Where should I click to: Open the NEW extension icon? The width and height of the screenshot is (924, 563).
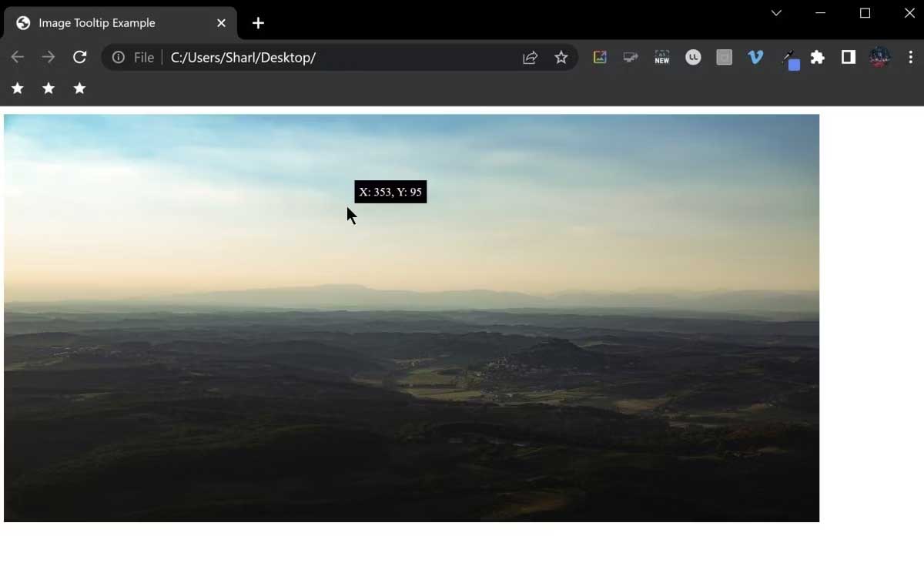pyautogui.click(x=662, y=57)
